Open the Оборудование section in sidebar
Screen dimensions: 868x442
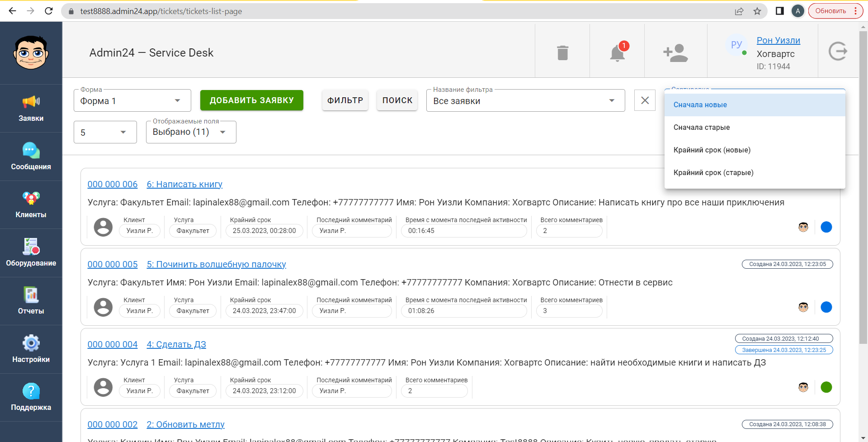(31, 253)
